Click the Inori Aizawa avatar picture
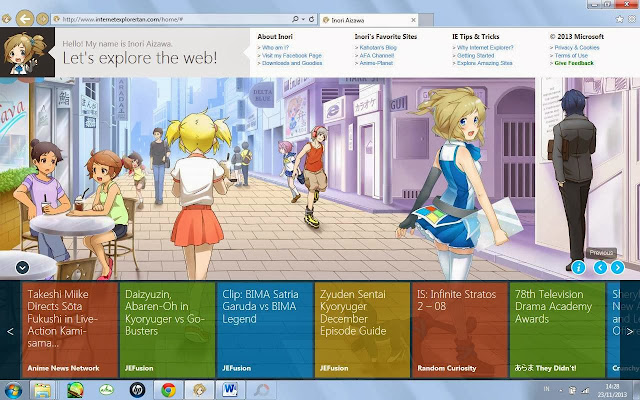The image size is (640, 400). coord(27,52)
